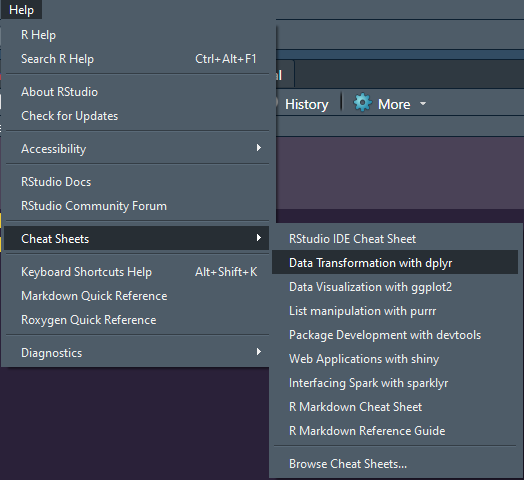
Task: Open RStudio Docs
Action: [x=137, y=182]
